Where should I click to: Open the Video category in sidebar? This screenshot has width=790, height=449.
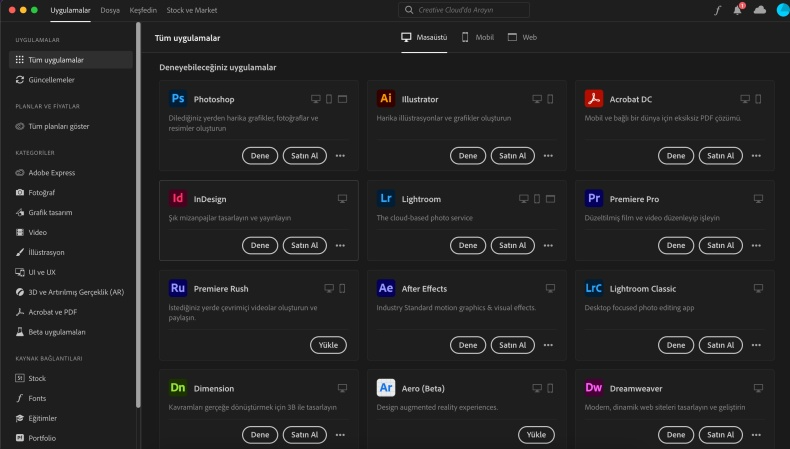(31, 232)
